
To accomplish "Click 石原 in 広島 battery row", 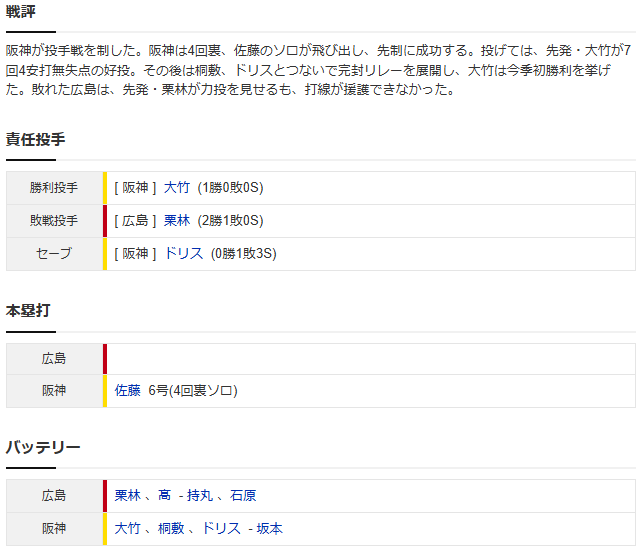I will pos(243,496).
